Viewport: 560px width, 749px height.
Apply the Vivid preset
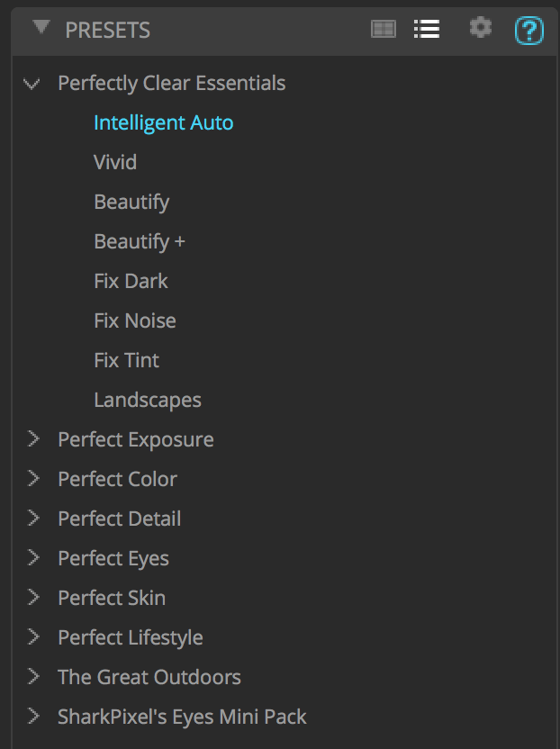(x=115, y=162)
